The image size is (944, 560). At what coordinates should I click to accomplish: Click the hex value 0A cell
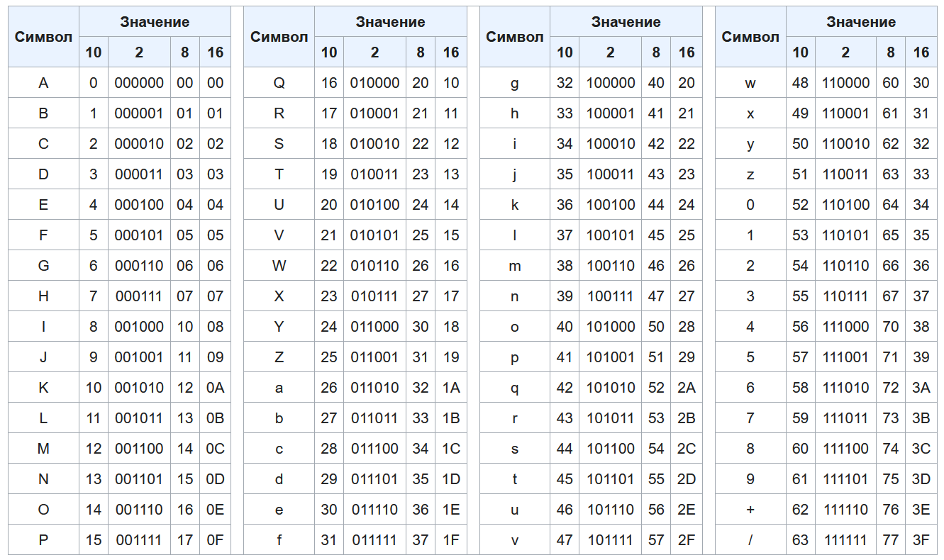(215, 388)
